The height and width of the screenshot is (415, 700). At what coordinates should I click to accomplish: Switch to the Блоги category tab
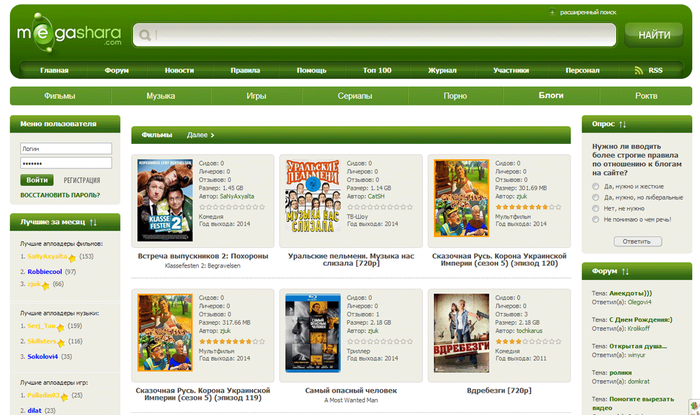pyautogui.click(x=551, y=95)
